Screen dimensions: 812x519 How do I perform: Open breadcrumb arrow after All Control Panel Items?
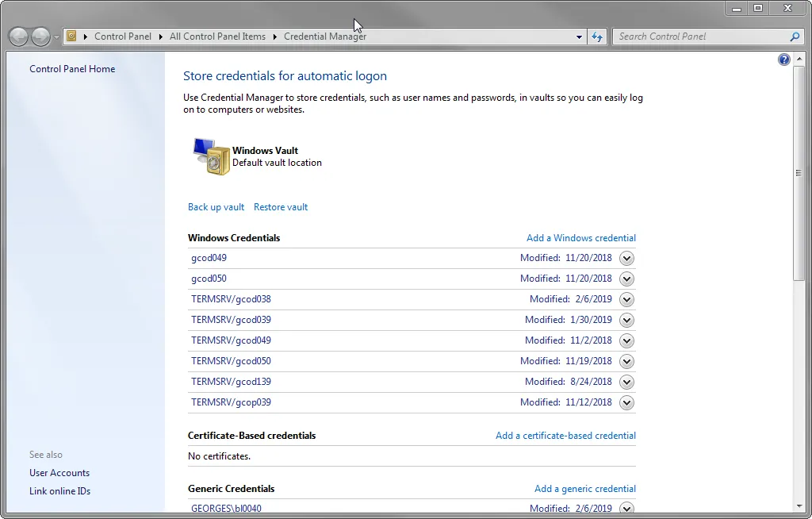pos(275,37)
